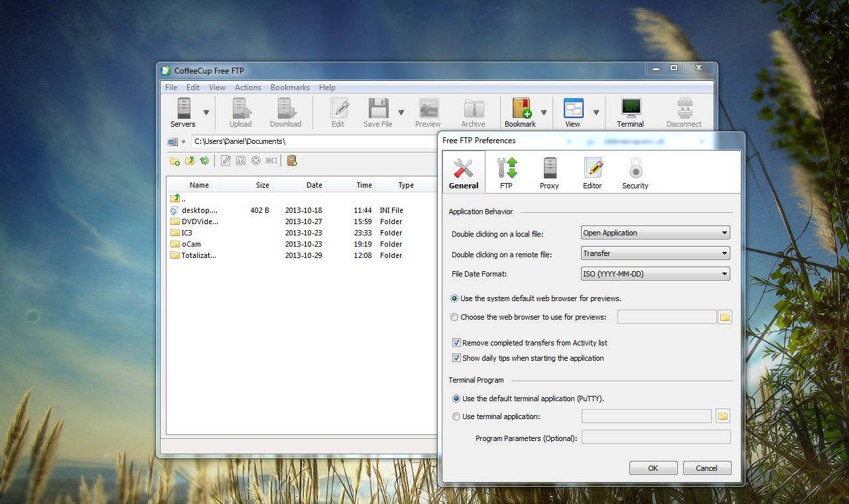Switch to the FTP preferences tab
The height and width of the screenshot is (504, 849).
[x=506, y=173]
